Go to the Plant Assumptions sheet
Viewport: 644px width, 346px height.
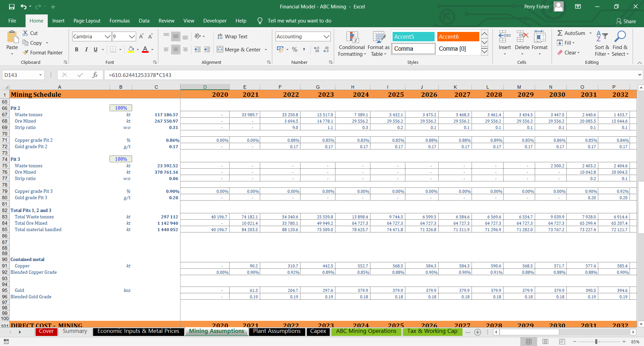pyautogui.click(x=277, y=332)
